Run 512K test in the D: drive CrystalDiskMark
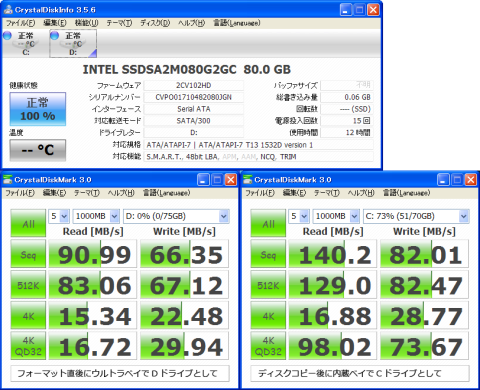Image resolution: width=480 pixels, height=390 pixels. (x=28, y=284)
